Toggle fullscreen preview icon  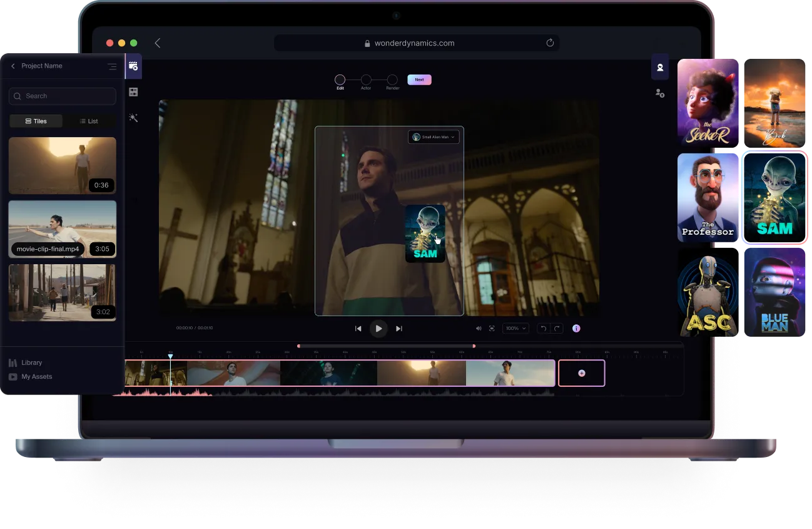click(x=492, y=328)
